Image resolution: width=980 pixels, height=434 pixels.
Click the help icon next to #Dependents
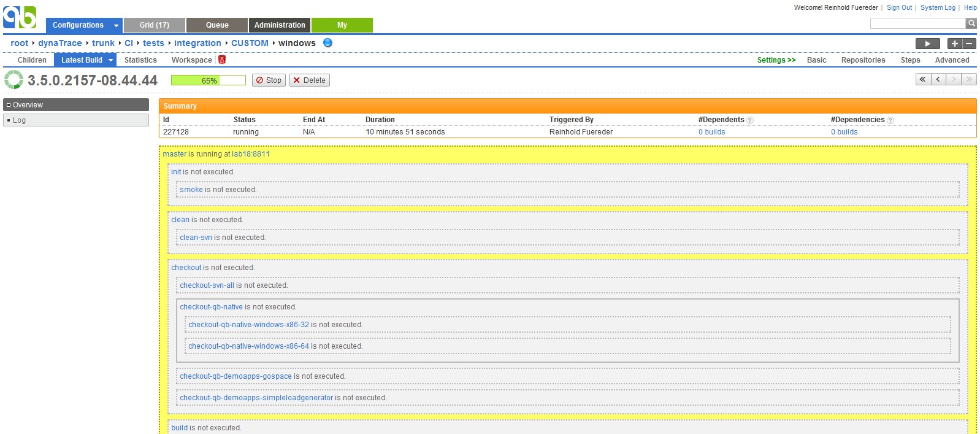click(x=750, y=120)
